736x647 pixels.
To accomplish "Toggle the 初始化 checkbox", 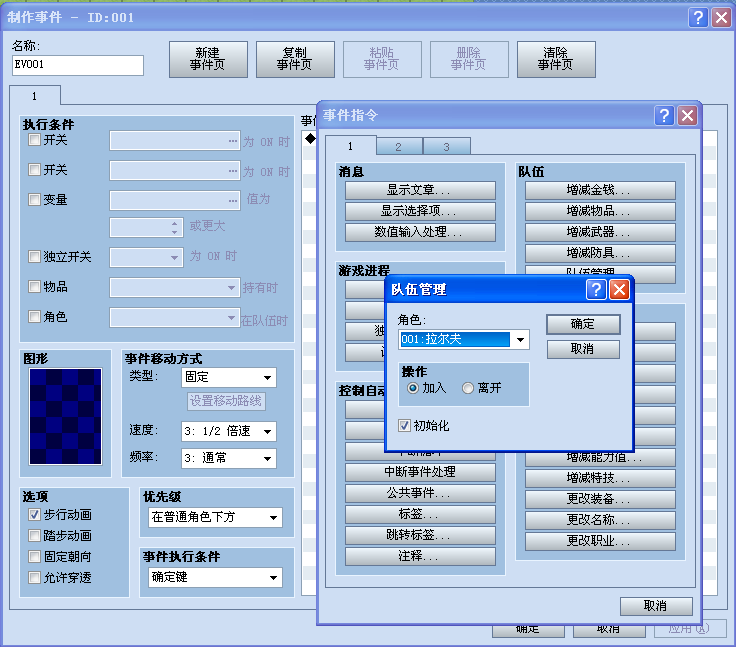I will point(404,426).
